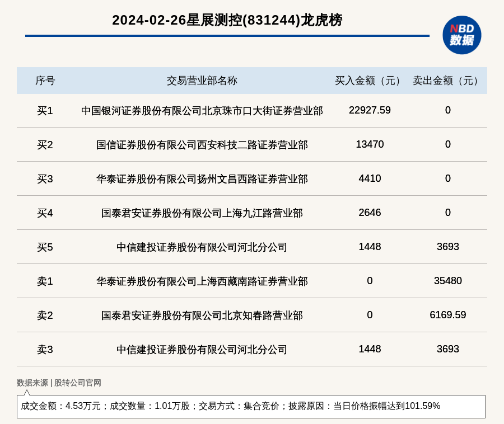Click the 卖2 row label

45,315
